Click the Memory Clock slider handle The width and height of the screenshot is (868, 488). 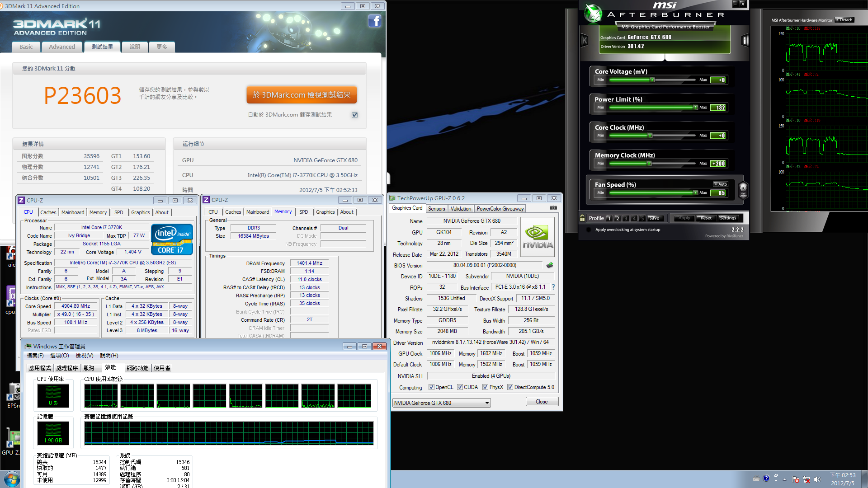tap(649, 164)
